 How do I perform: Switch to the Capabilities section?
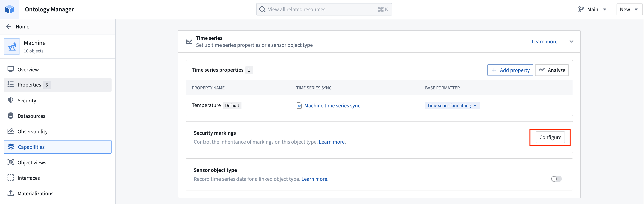(x=31, y=147)
